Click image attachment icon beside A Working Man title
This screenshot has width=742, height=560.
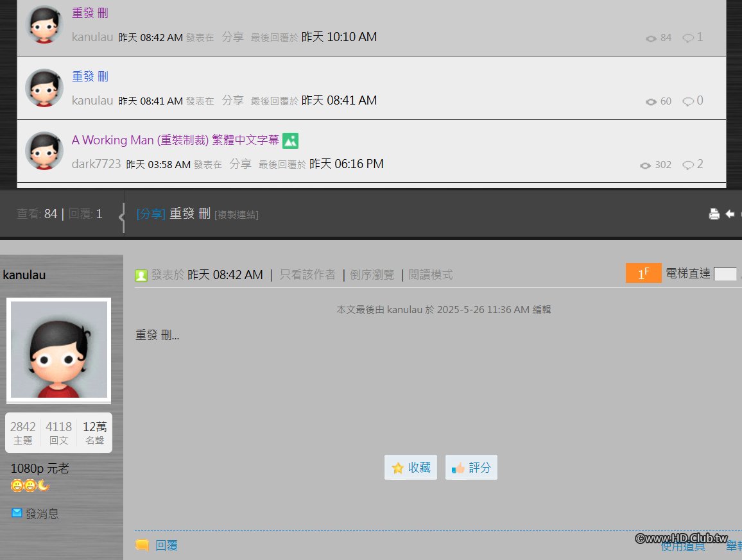click(x=291, y=140)
